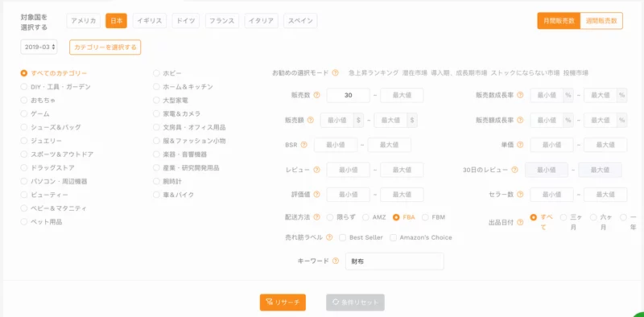This screenshot has width=644, height=317.
Task: Select 家電&カメラ category radio
Action: click(156, 113)
